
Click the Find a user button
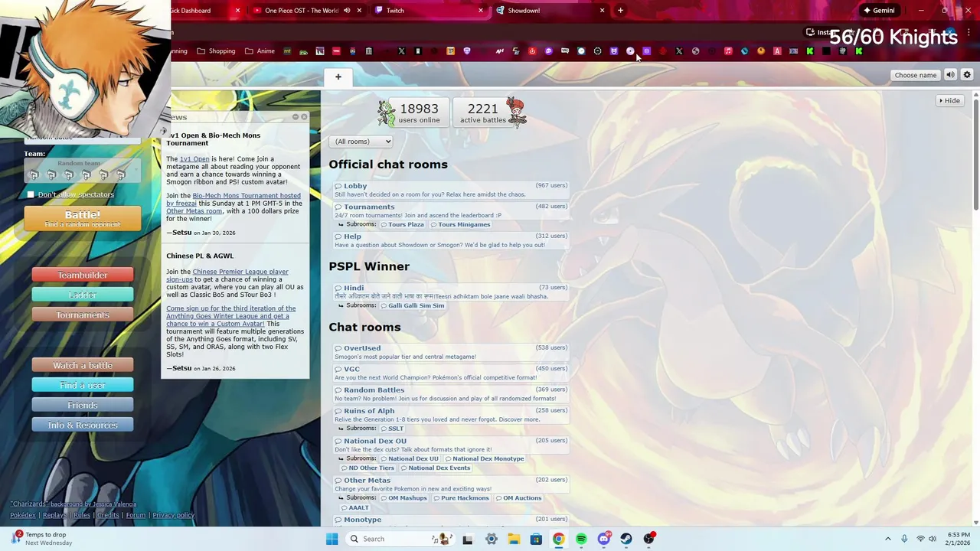pyautogui.click(x=83, y=385)
